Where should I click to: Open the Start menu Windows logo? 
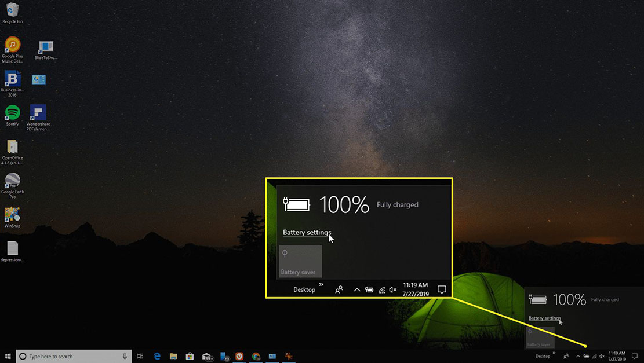click(x=8, y=356)
